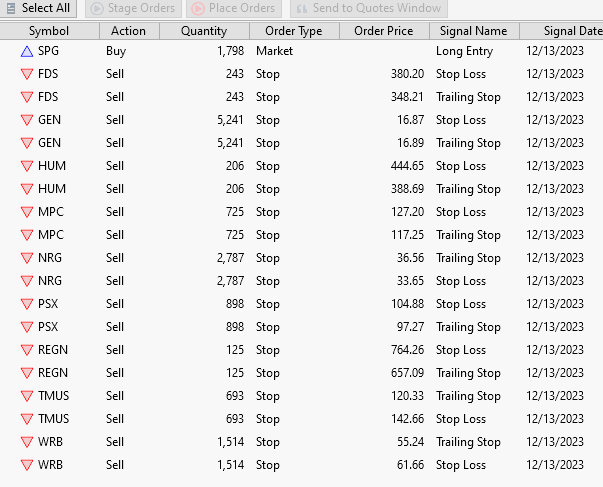
Task: Click the Signal Name column header
Action: coord(474,31)
